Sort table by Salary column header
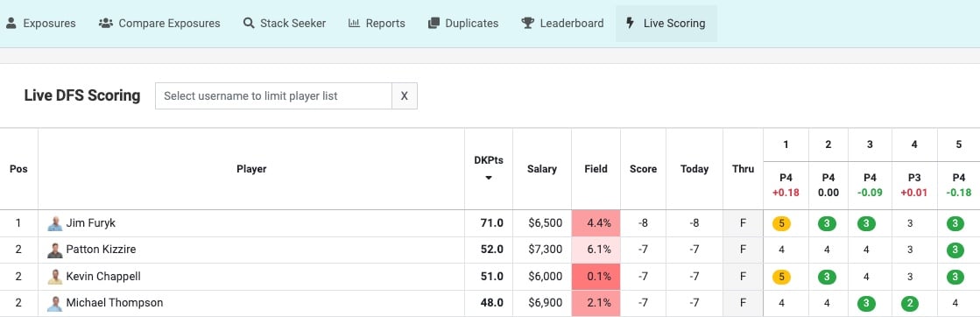This screenshot has height=317, width=980. click(542, 169)
